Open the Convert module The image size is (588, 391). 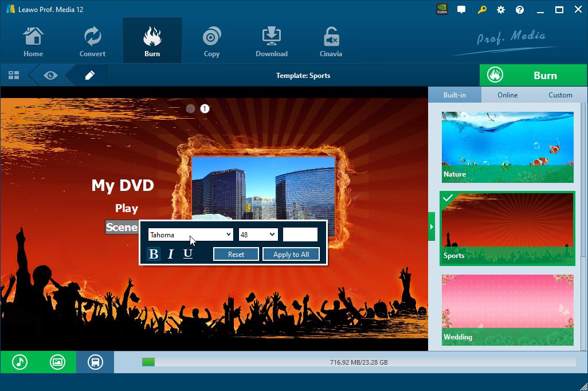(92, 42)
